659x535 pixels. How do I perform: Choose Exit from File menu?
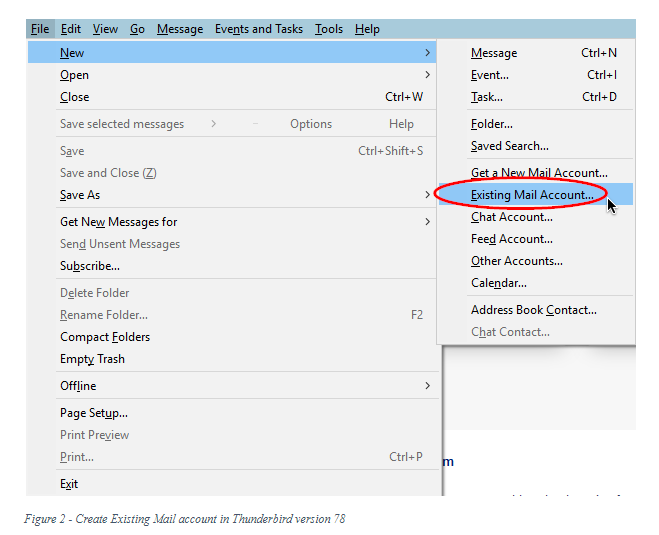click(x=232, y=484)
